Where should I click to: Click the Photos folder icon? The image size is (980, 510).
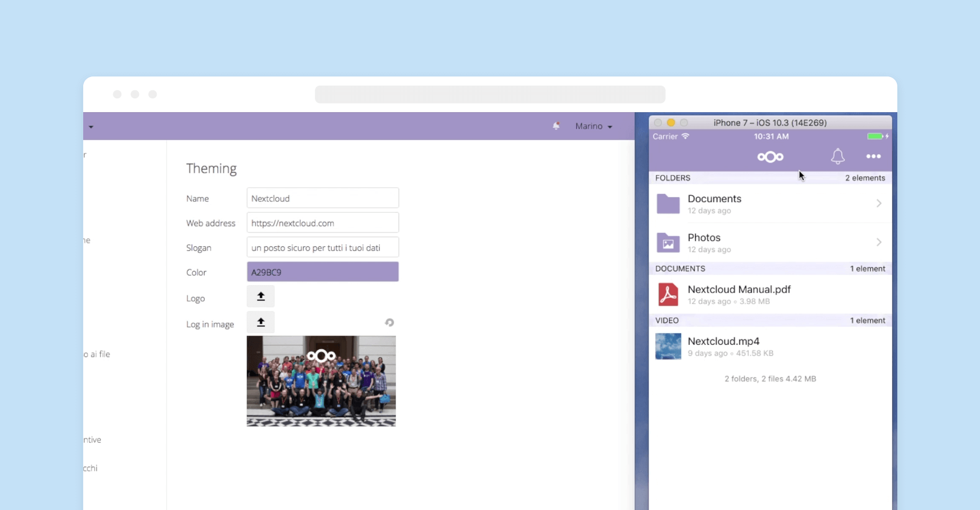point(668,243)
